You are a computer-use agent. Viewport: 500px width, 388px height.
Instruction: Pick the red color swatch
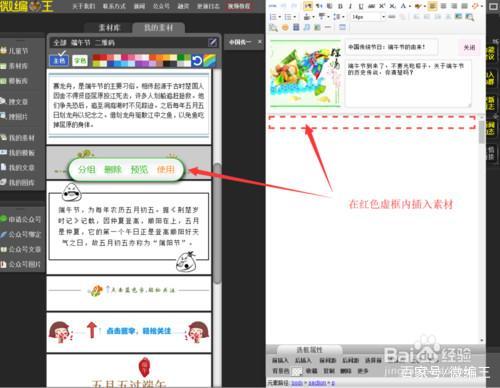(x=96, y=57)
